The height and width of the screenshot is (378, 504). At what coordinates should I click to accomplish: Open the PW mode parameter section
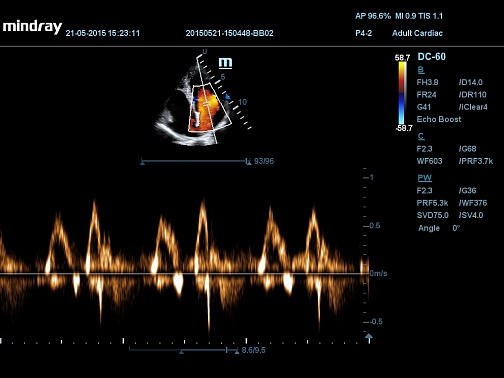(424, 178)
